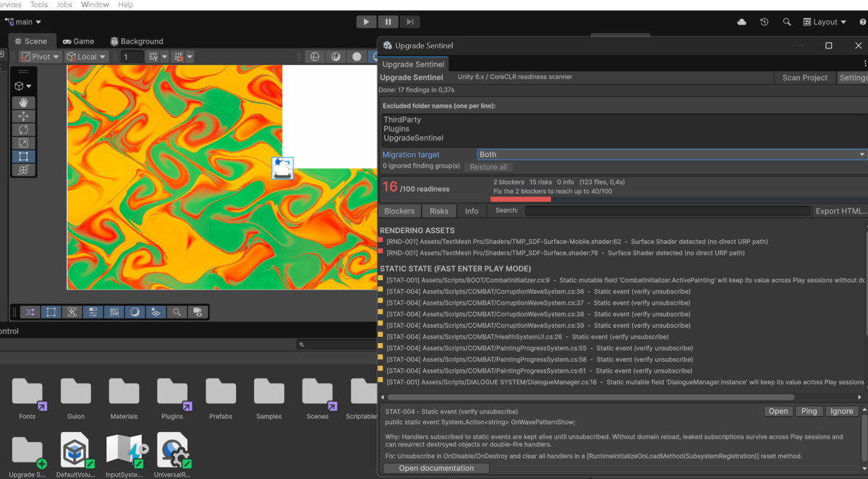
Task: Toggle the Info filter
Action: pos(472,211)
